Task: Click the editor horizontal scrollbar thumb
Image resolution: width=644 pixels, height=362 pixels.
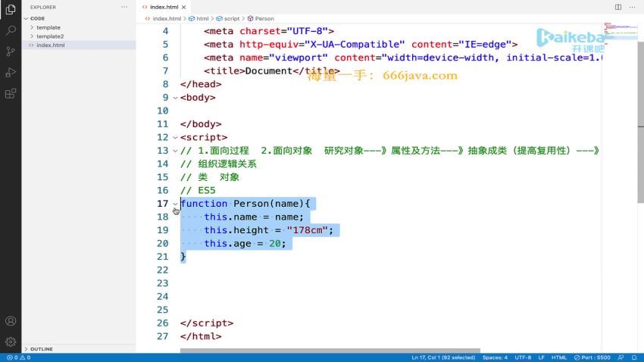Action: point(330,351)
